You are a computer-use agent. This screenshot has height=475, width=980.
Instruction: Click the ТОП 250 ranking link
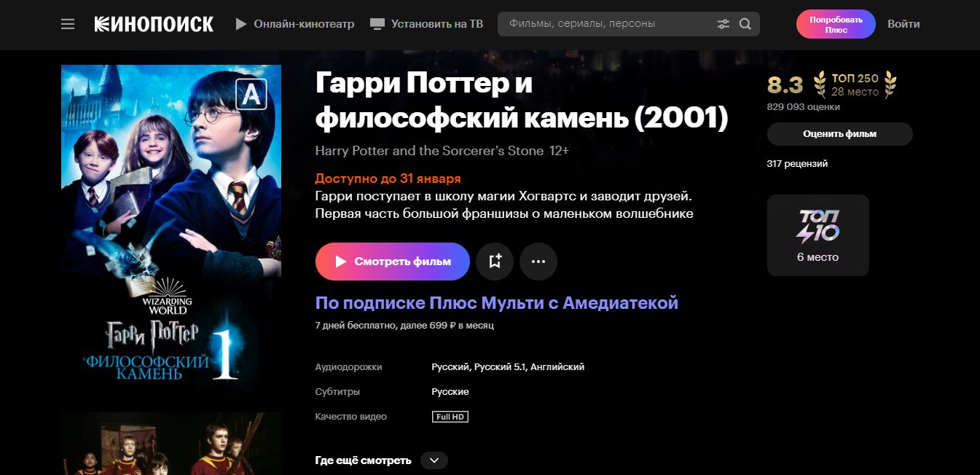click(855, 85)
